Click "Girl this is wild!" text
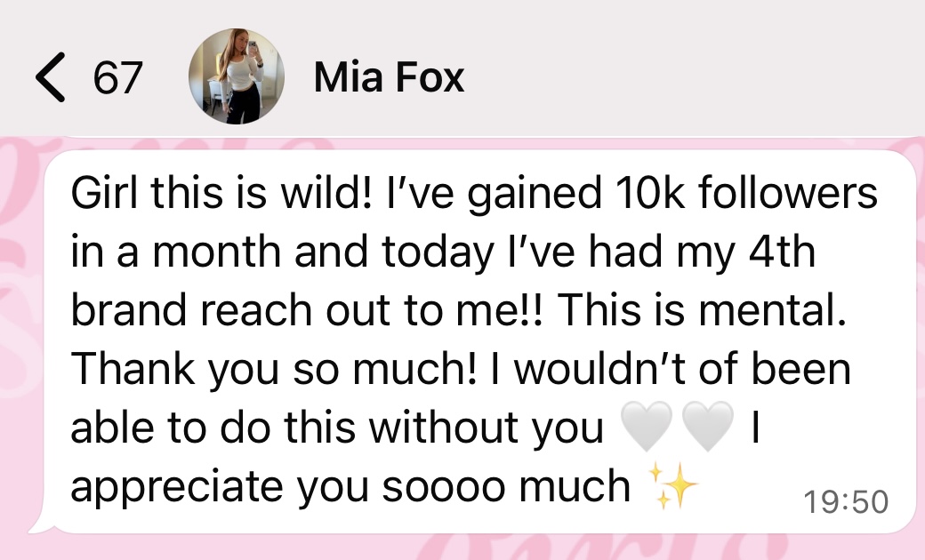 tap(221, 193)
